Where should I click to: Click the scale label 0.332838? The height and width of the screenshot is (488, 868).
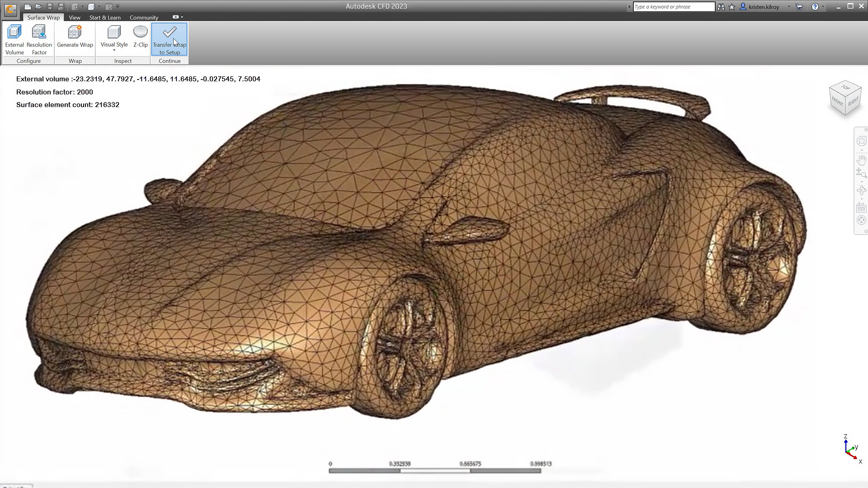coord(400,464)
